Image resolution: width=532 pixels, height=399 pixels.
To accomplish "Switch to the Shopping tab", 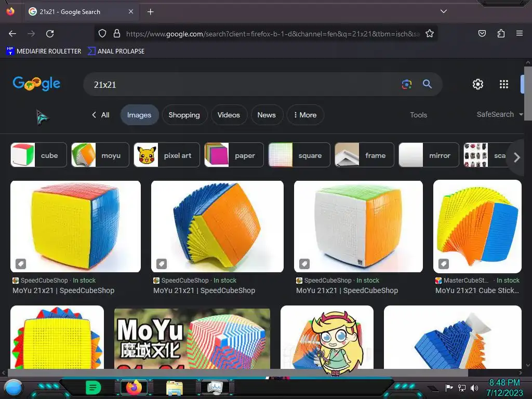I will click(184, 115).
